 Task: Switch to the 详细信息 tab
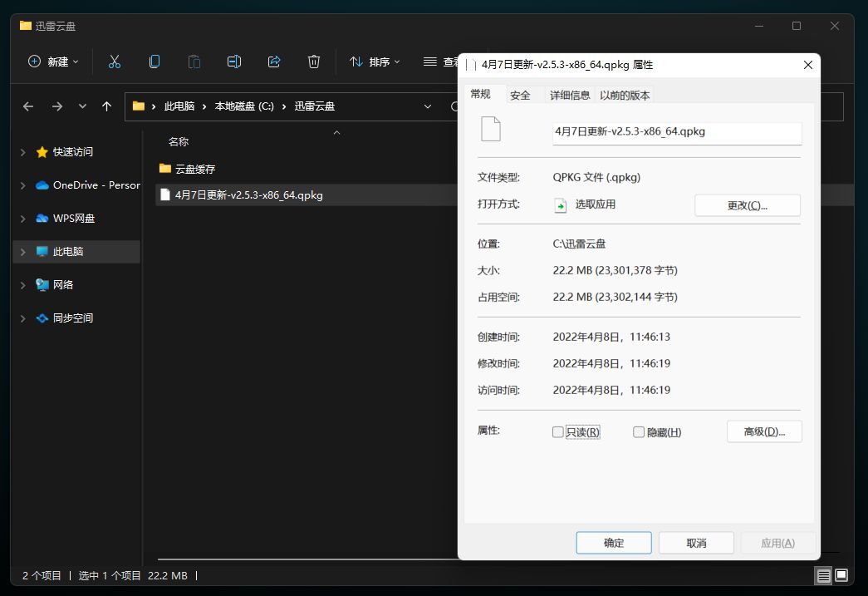pyautogui.click(x=570, y=96)
